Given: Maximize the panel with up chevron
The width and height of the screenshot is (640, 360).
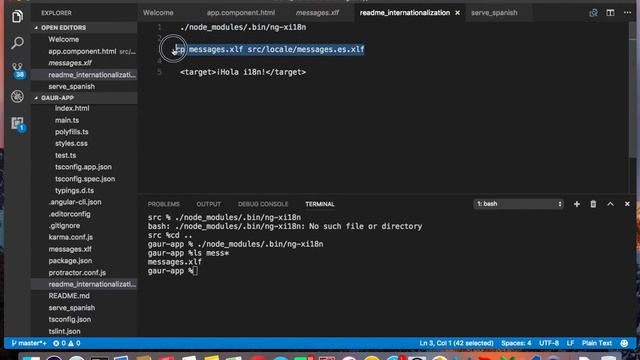Looking at the screenshot, I should (610, 204).
